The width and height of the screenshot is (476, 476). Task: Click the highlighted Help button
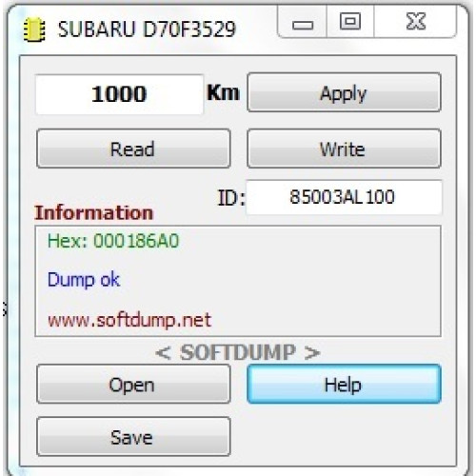coord(344,384)
